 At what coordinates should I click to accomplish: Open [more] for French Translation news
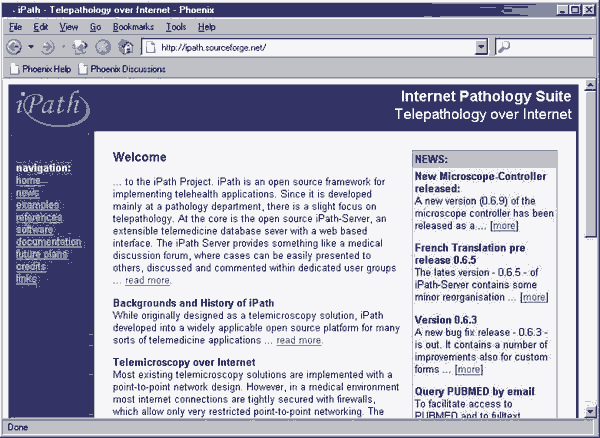click(x=535, y=297)
